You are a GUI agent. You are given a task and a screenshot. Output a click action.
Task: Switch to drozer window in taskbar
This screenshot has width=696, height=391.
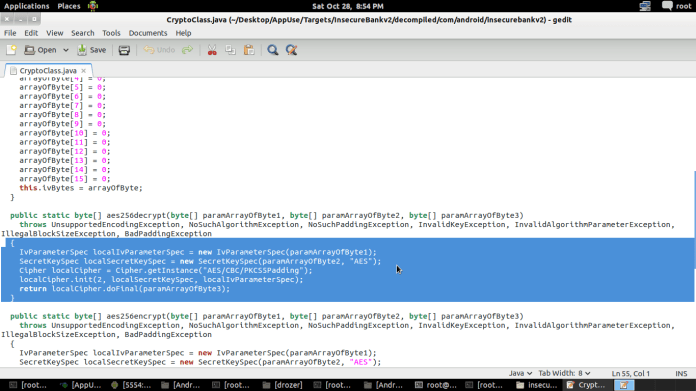[x=283, y=385]
